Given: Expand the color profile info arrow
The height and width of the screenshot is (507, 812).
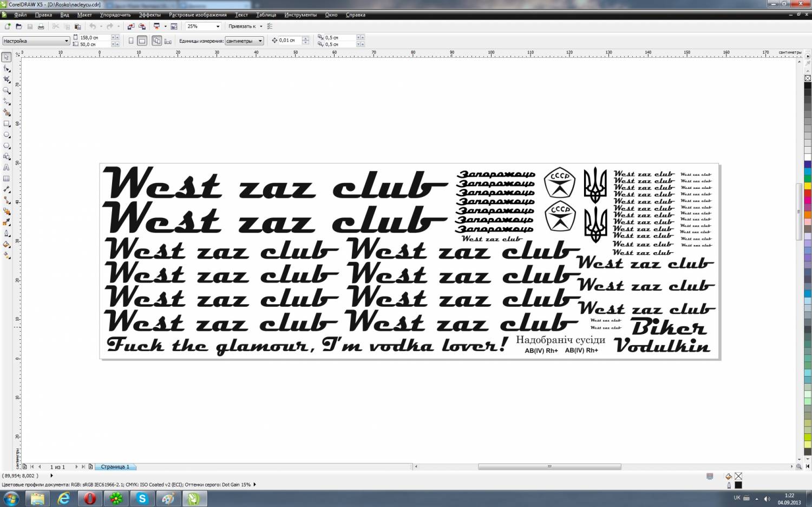Looking at the screenshot, I should point(254,484).
